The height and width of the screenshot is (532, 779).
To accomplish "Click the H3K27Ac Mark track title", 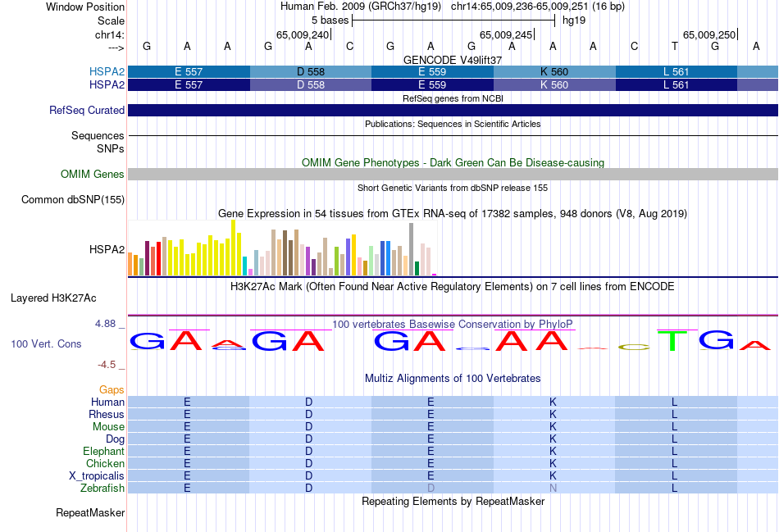I will tap(453, 287).
